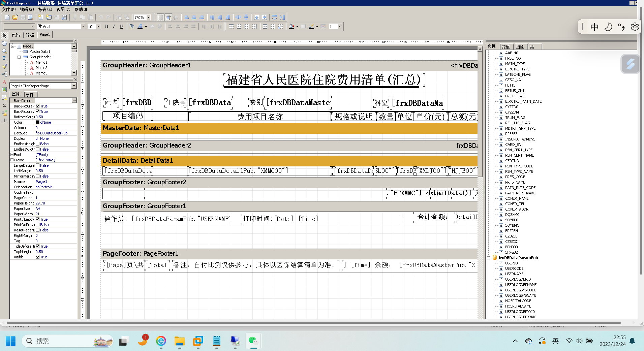This screenshot has height=351, width=644.
Task: Open the zoom 170% dropdown
Action: (x=148, y=17)
